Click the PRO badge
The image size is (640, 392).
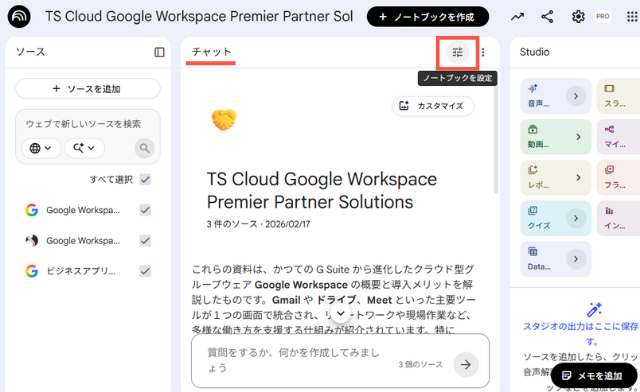point(602,17)
